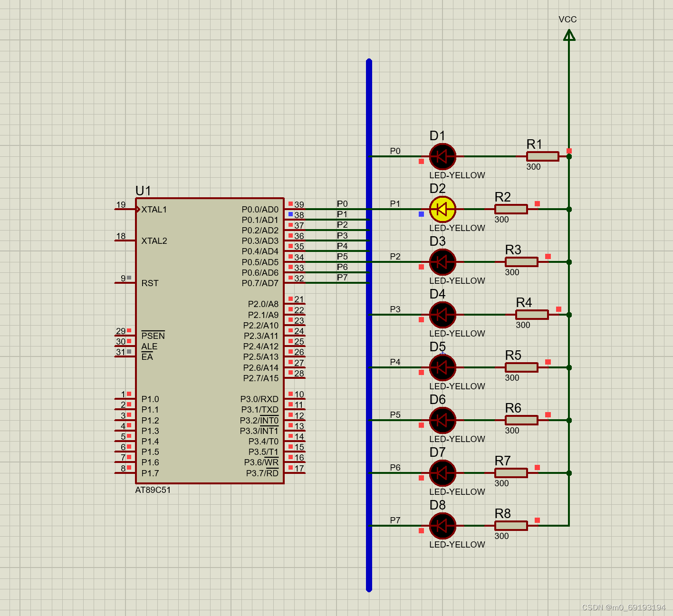Select the lit yellow LED D2
The image size is (673, 616).
(x=442, y=209)
